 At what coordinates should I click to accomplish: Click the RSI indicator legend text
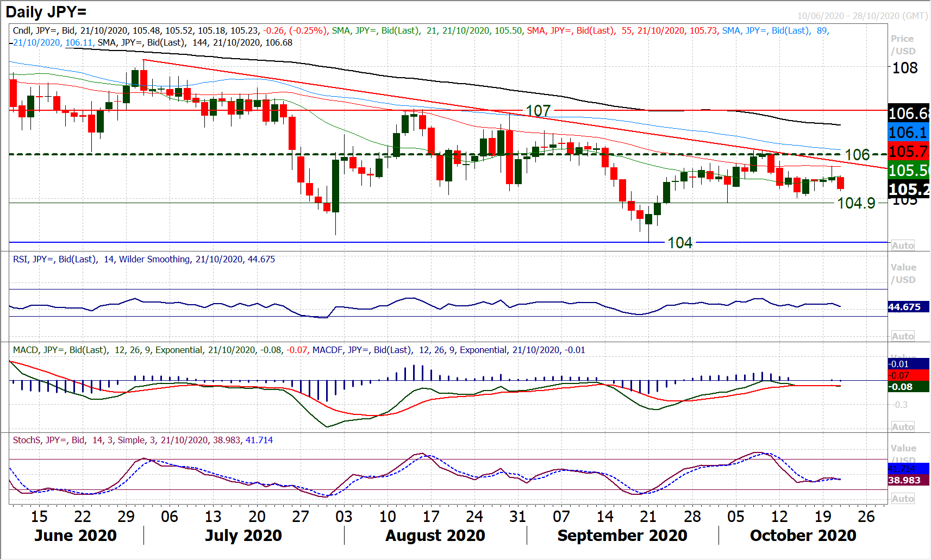(144, 260)
